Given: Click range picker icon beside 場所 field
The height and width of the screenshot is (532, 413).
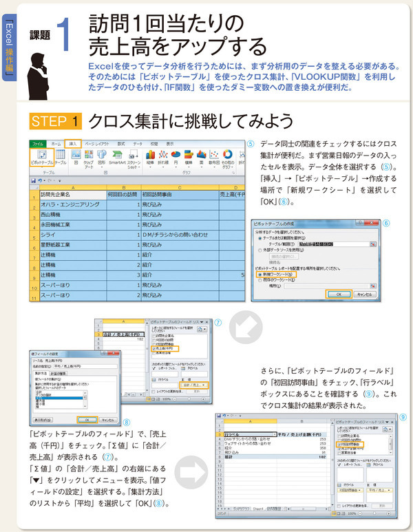Looking at the screenshot, I should [373, 286].
